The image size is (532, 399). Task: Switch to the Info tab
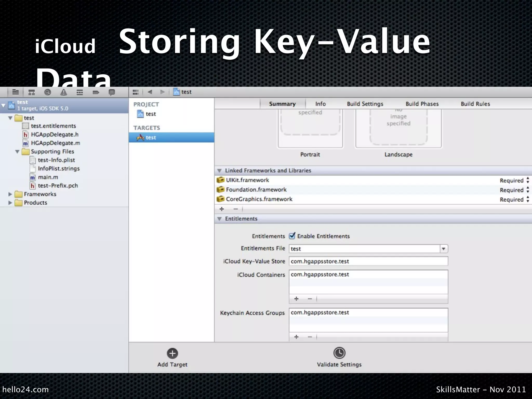click(x=320, y=104)
